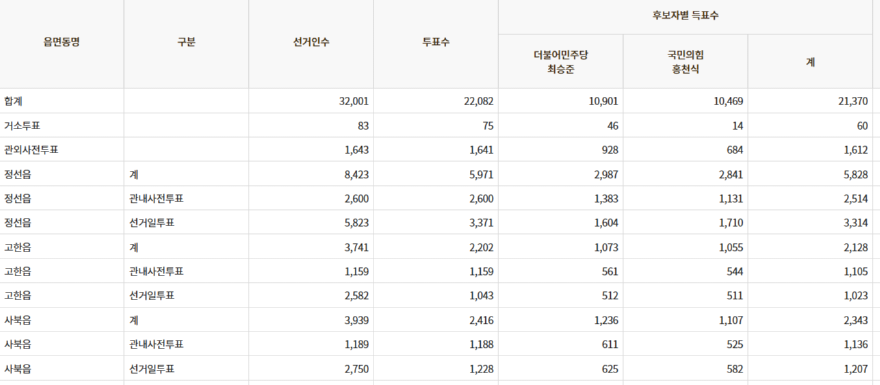Click 정선읍 선거일투표 votes 3,371
This screenshot has height=385, width=880.
[x=481, y=223]
